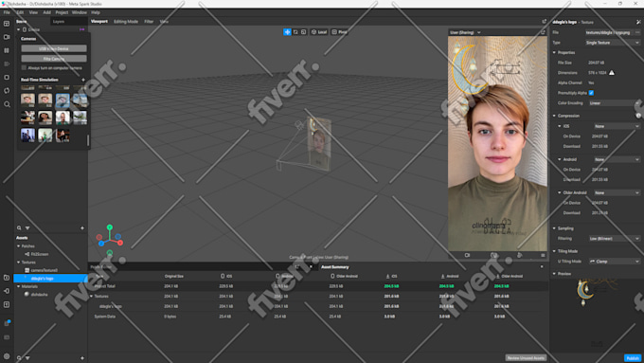The width and height of the screenshot is (644, 363).
Task: Switch to the Layers tab
Action: pyautogui.click(x=59, y=22)
